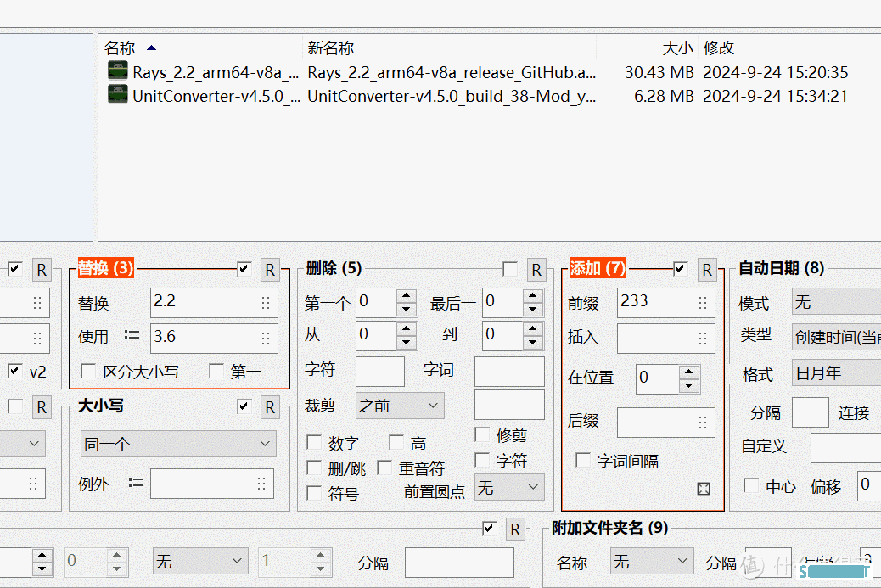Click the grip dots in the 替换 2.2 field

[x=266, y=303]
